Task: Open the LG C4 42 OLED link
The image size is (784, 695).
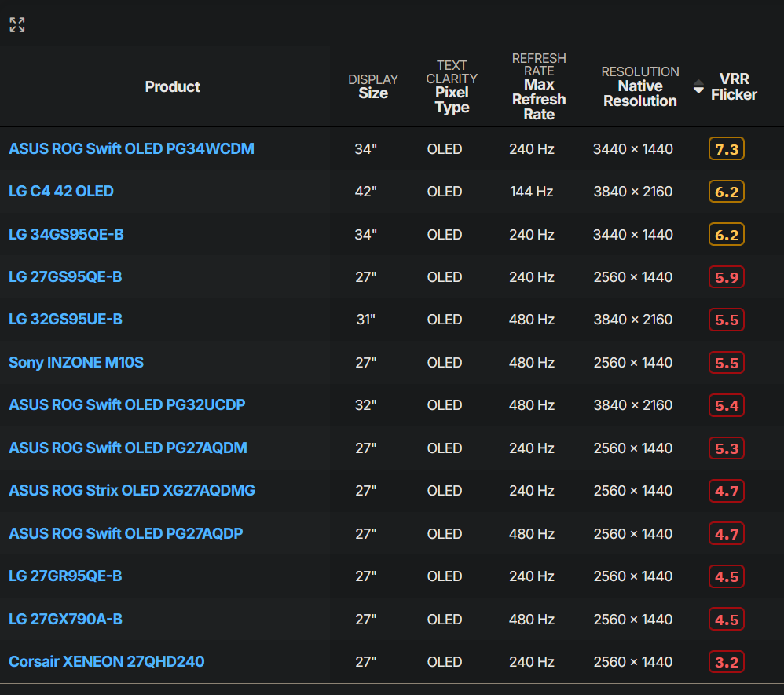Action: pos(61,191)
